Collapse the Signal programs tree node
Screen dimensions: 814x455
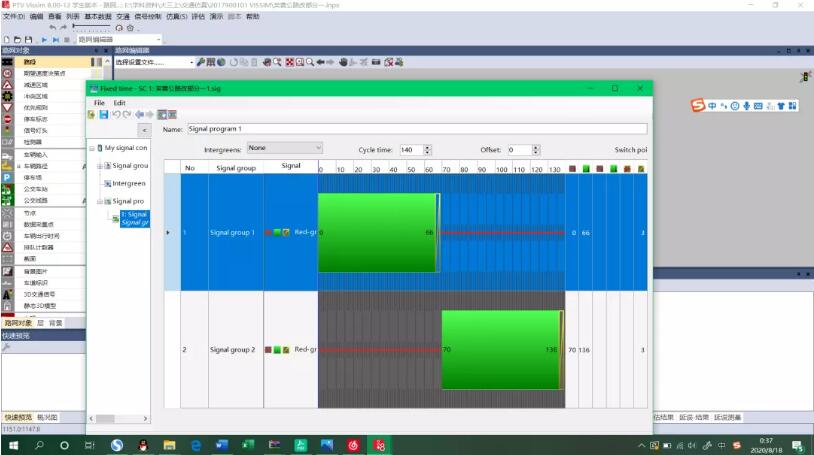100,202
